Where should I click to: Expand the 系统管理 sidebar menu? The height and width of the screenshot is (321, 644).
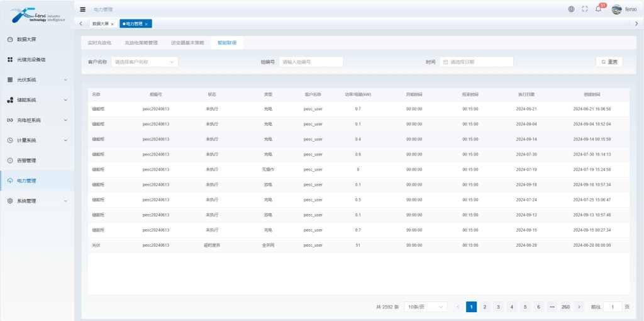pos(37,201)
